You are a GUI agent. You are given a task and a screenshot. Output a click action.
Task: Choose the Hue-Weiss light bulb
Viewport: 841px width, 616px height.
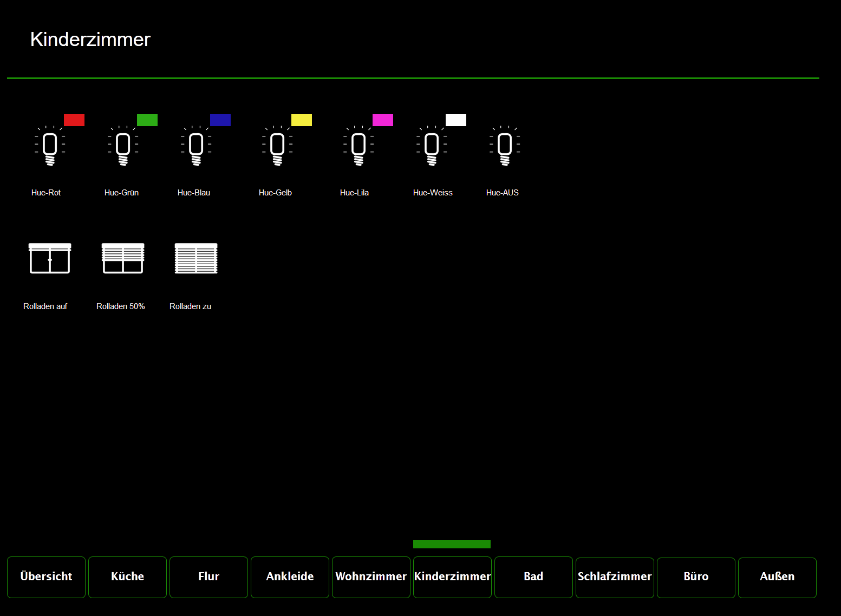pyautogui.click(x=432, y=146)
